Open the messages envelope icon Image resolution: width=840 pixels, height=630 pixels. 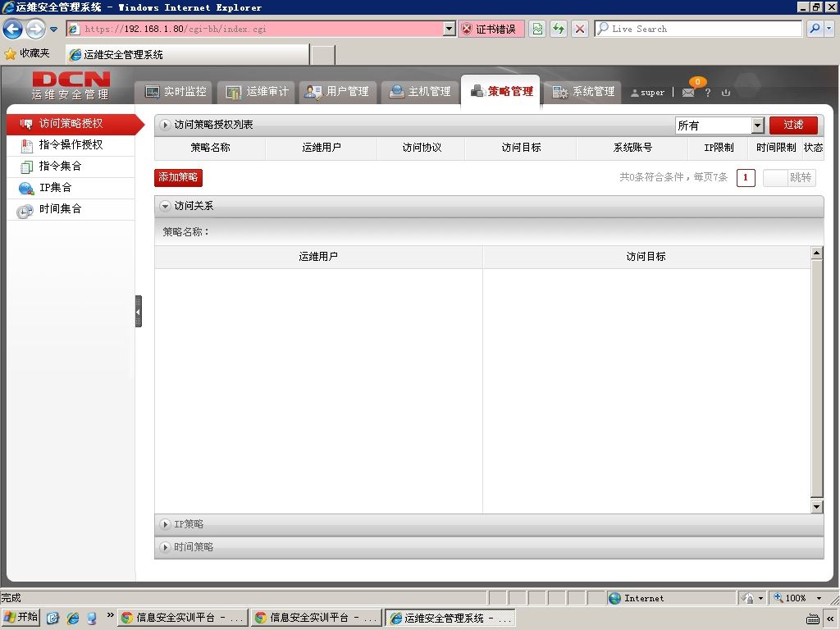click(689, 93)
